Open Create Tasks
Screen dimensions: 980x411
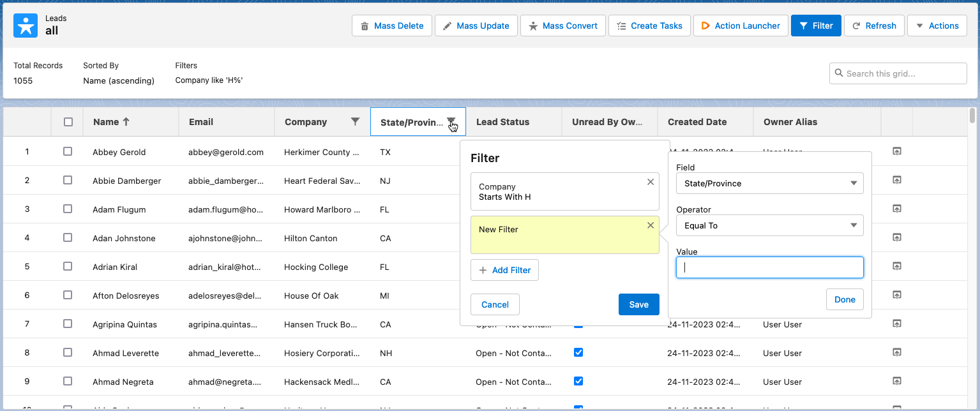649,26
